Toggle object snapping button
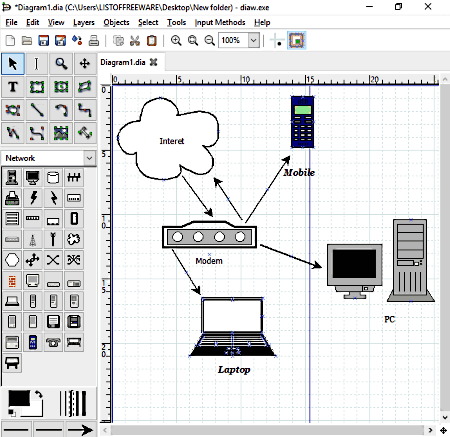This screenshot has width=450, height=437. [x=296, y=41]
